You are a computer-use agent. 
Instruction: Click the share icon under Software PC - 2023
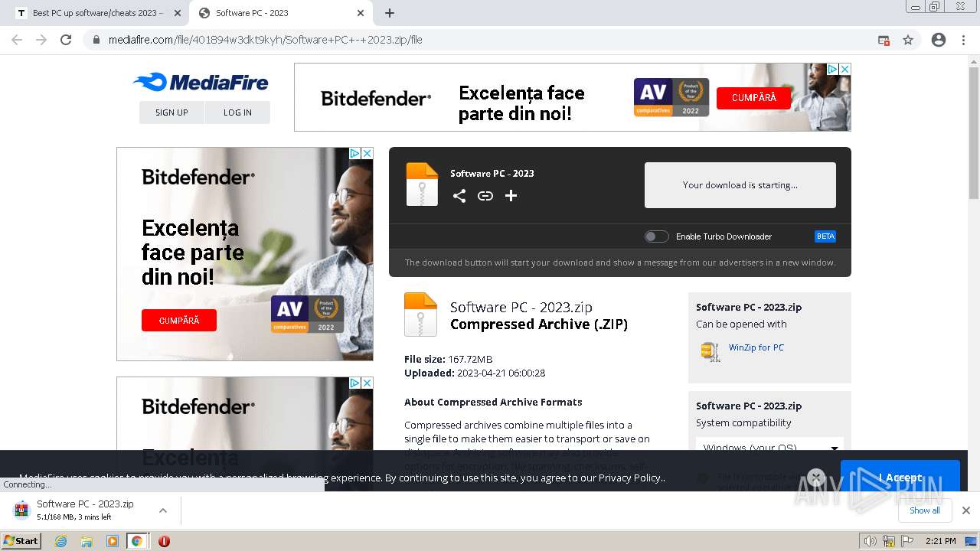[459, 196]
